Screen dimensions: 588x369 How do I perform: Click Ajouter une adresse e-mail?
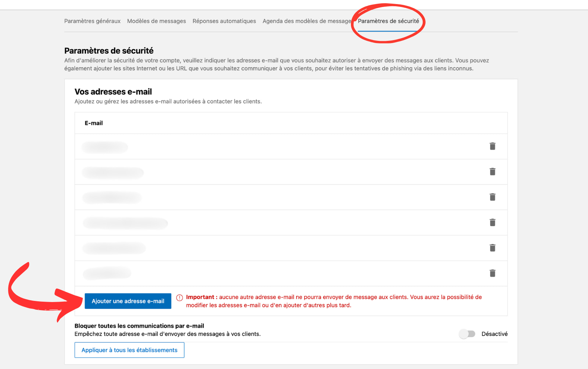pyautogui.click(x=128, y=301)
